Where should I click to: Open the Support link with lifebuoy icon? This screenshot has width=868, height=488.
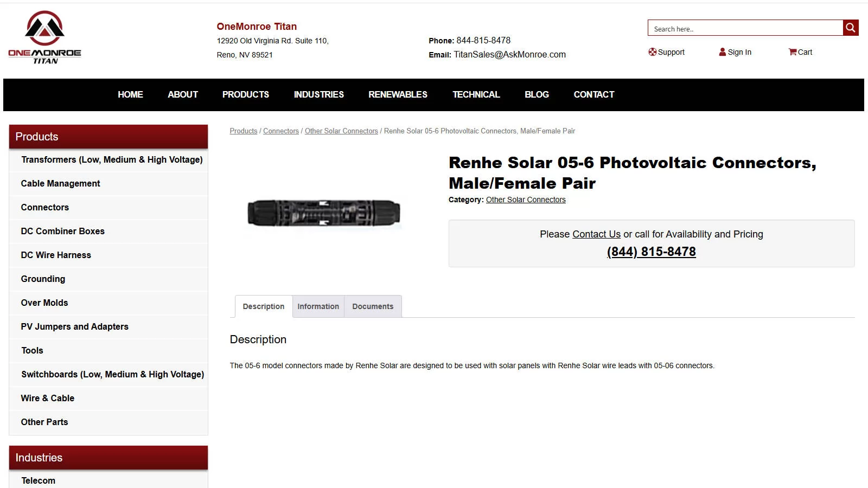pyautogui.click(x=666, y=52)
